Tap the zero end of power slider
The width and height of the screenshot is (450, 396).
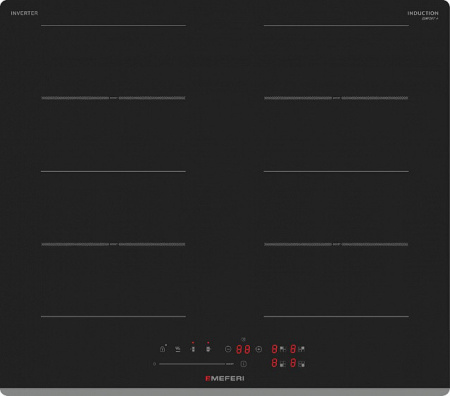tap(154, 364)
